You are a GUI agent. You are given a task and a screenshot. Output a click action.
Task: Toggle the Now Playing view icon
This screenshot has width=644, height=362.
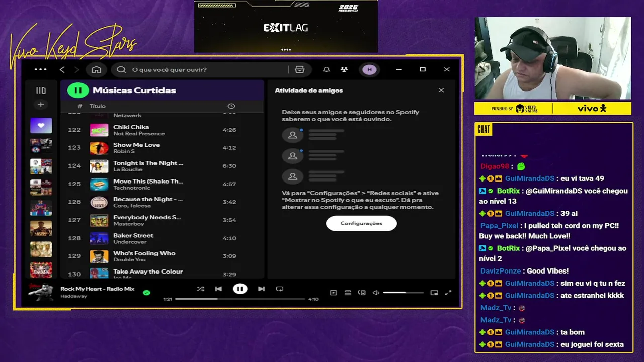(333, 293)
